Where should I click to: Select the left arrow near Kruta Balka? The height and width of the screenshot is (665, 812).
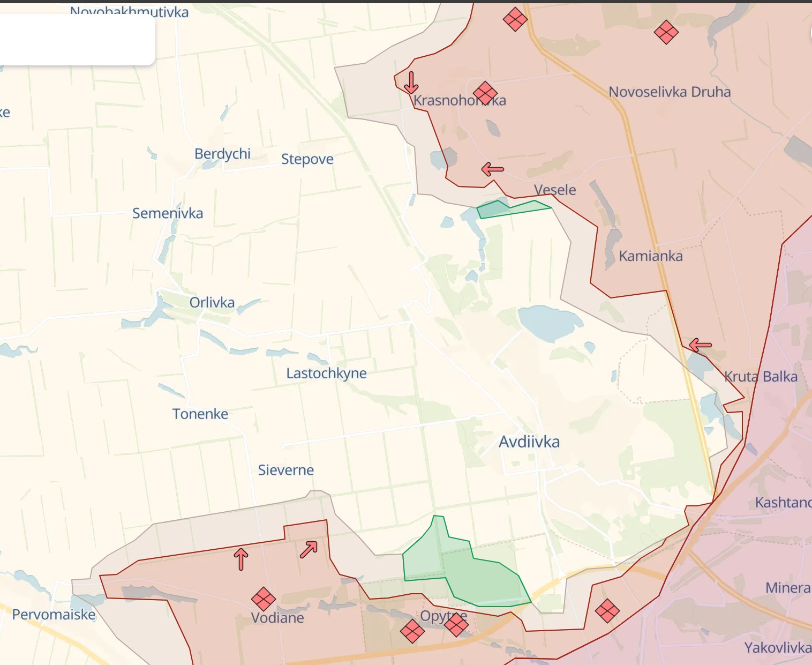coord(700,345)
